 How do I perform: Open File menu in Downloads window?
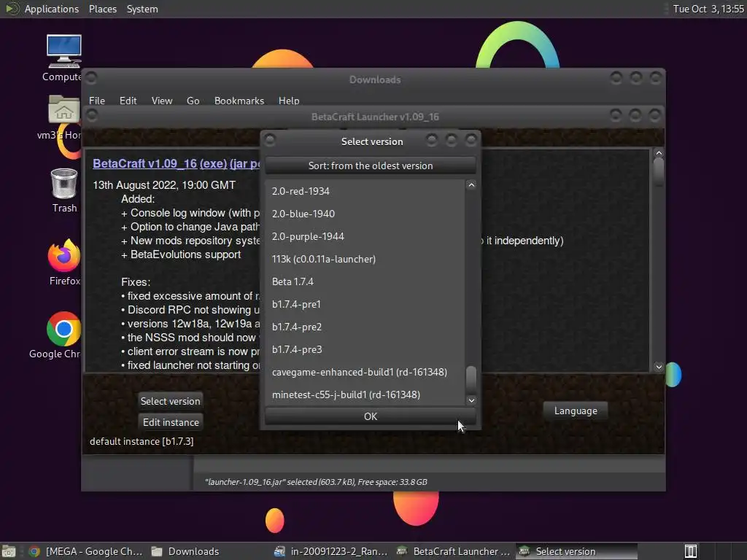[97, 101]
